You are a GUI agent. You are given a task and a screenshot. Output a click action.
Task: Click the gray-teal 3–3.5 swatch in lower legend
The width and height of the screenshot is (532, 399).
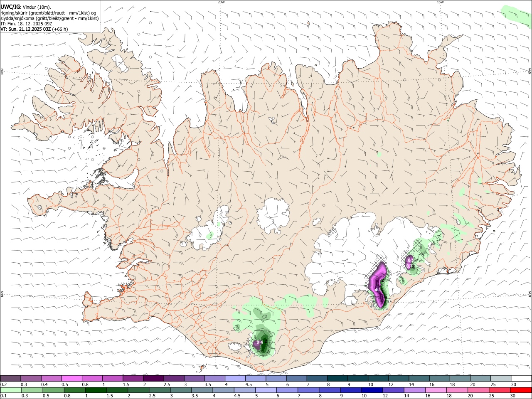181,390
